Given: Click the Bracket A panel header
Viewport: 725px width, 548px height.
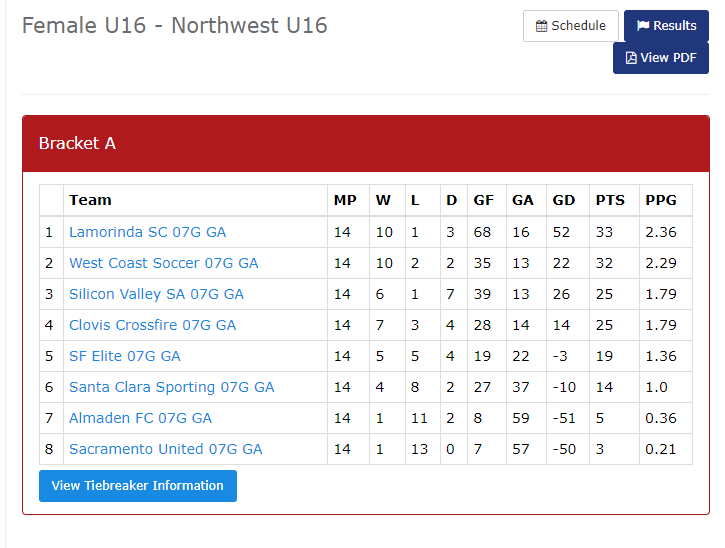Looking at the screenshot, I should click(365, 143).
